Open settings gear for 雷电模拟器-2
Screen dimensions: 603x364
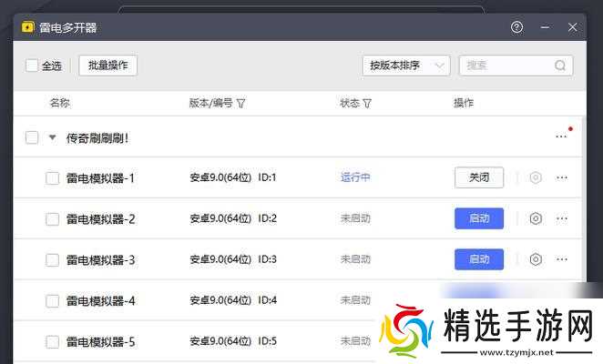(x=536, y=218)
